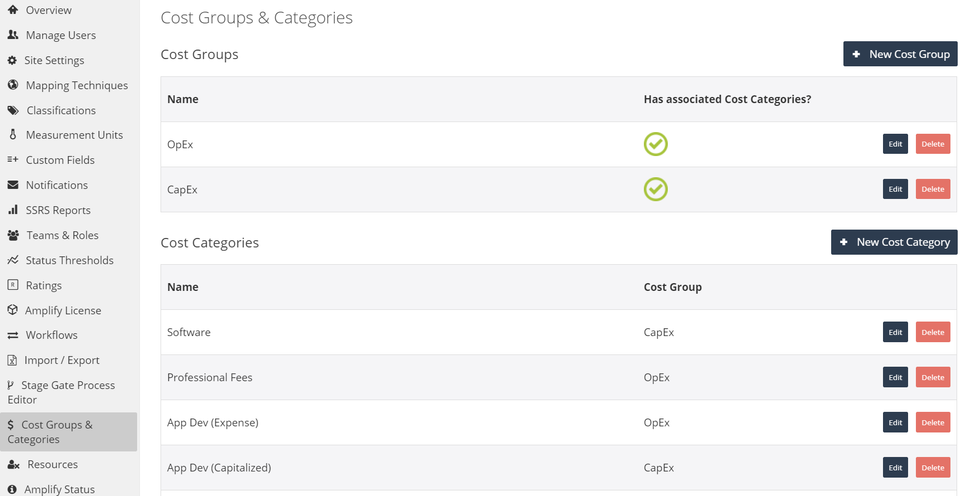Add a New Cost Category
This screenshot has height=496, width=980.
pyautogui.click(x=894, y=242)
